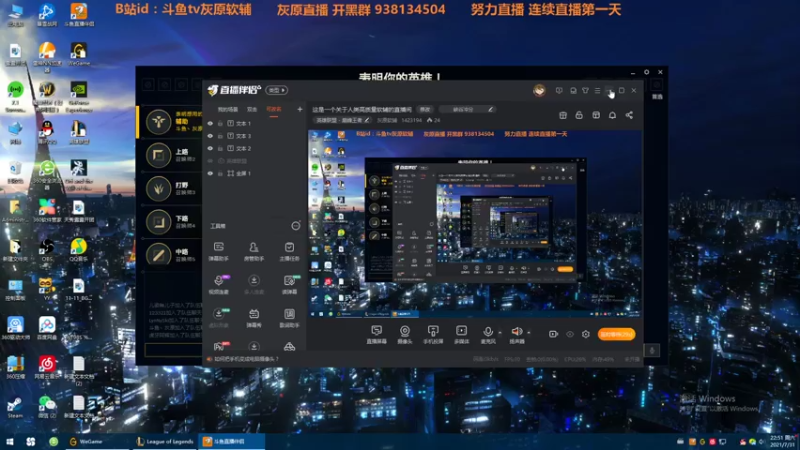Image resolution: width=800 pixels, height=450 pixels.
Task: Click the gift box icon left of padlock
Action: pos(563,115)
